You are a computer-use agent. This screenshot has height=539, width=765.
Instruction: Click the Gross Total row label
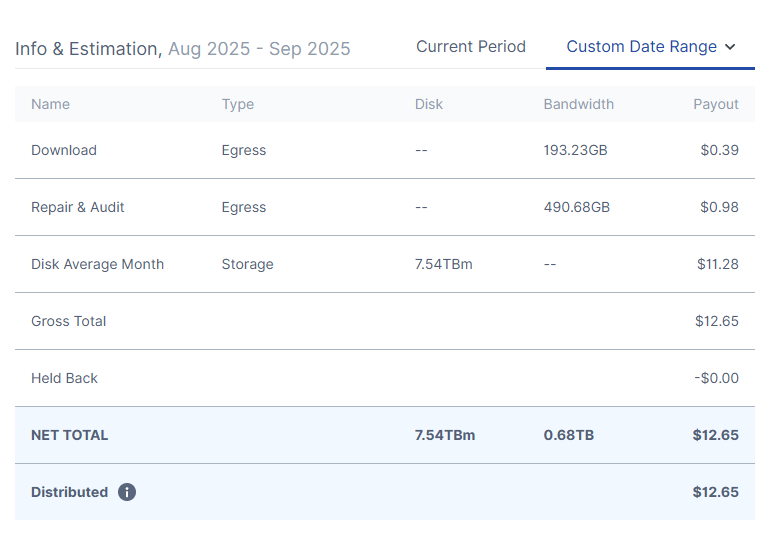[68, 321]
